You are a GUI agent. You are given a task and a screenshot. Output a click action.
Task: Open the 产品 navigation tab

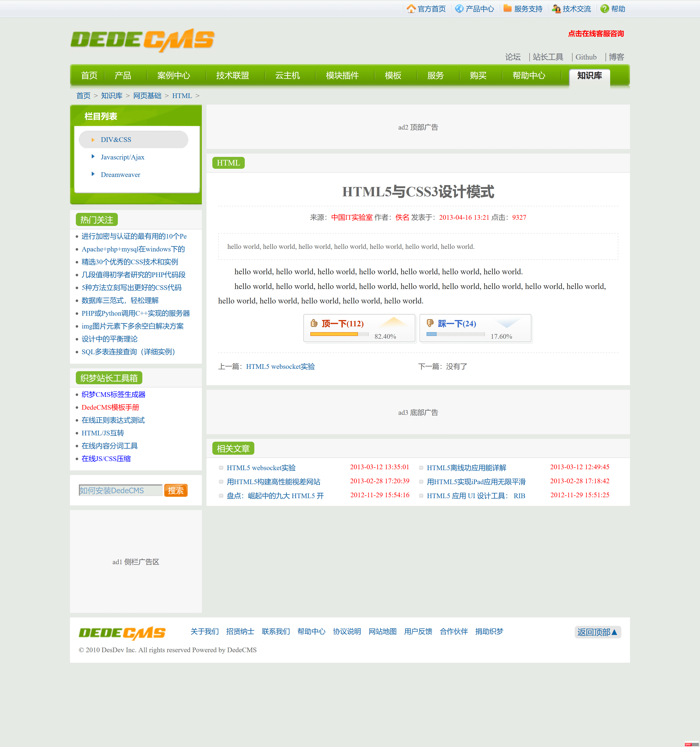(x=123, y=76)
